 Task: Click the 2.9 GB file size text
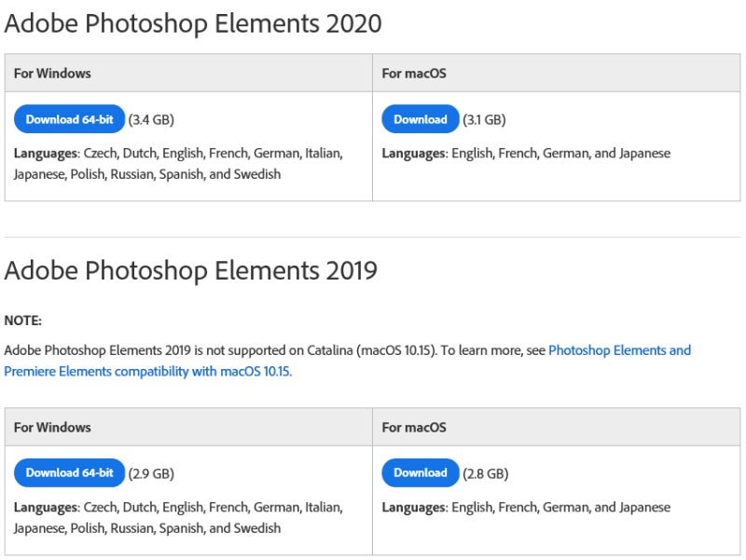[x=151, y=473]
